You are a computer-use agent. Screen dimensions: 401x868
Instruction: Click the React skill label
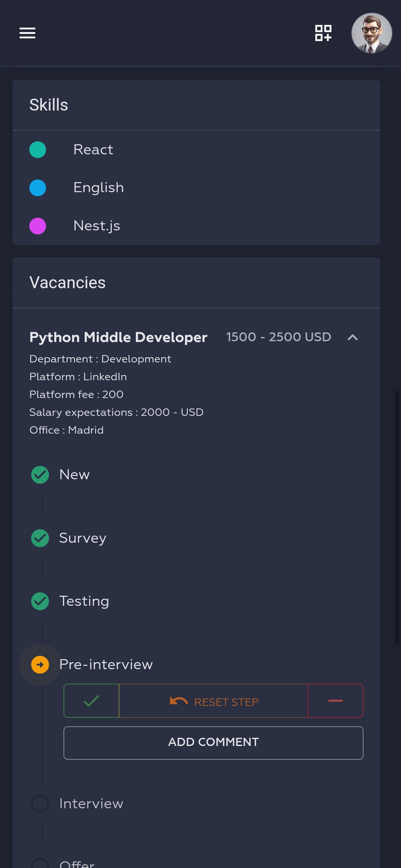click(x=93, y=149)
